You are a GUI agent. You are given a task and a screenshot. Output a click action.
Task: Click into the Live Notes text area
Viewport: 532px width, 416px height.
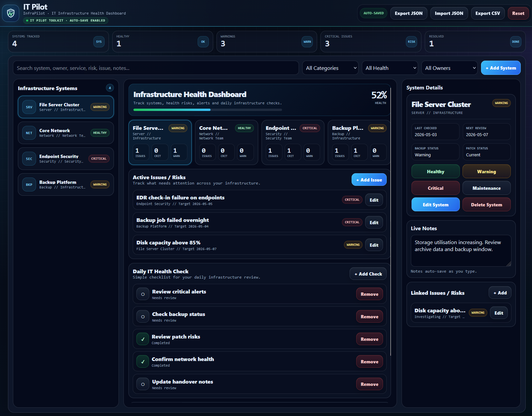(x=461, y=251)
